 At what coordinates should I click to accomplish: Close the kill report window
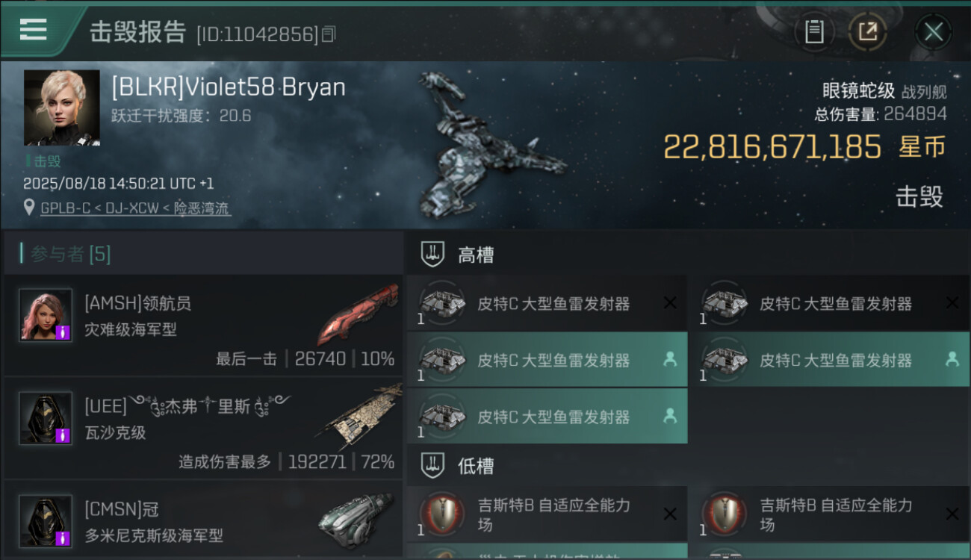point(934,32)
